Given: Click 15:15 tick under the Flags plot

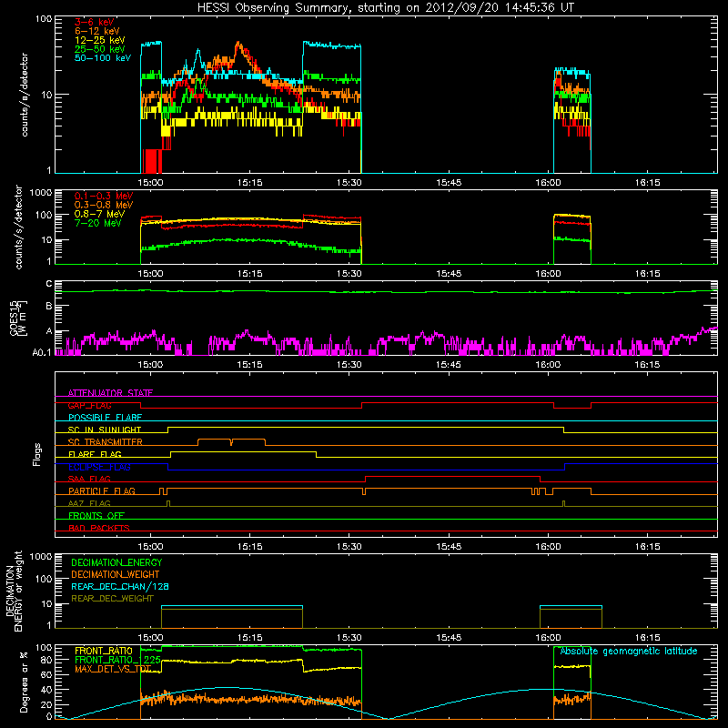Looking at the screenshot, I should pyautogui.click(x=249, y=547).
